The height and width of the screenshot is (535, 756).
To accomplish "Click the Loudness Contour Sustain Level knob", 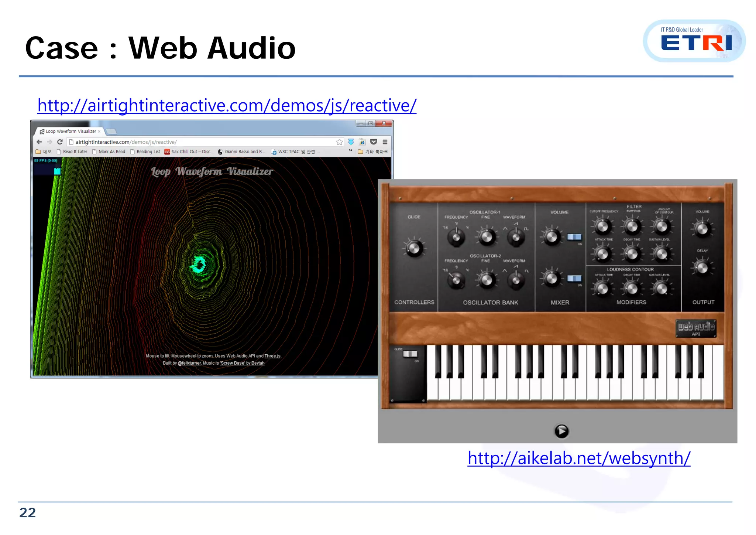I will pyautogui.click(x=661, y=289).
